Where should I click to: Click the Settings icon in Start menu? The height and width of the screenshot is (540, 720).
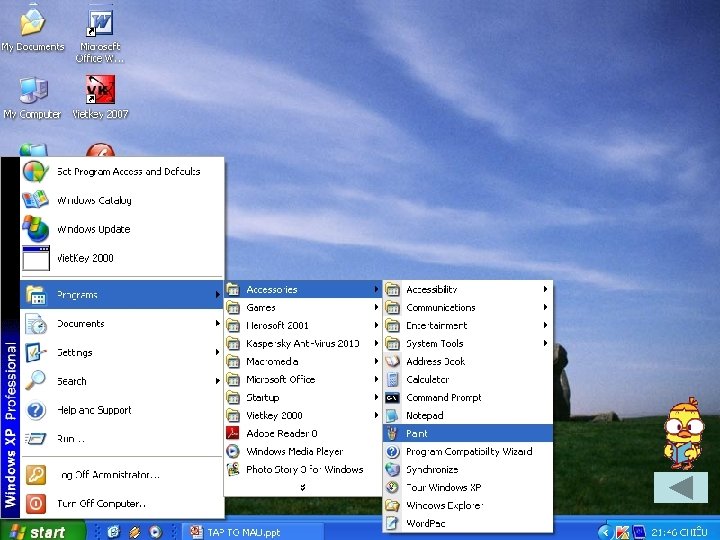point(36,353)
